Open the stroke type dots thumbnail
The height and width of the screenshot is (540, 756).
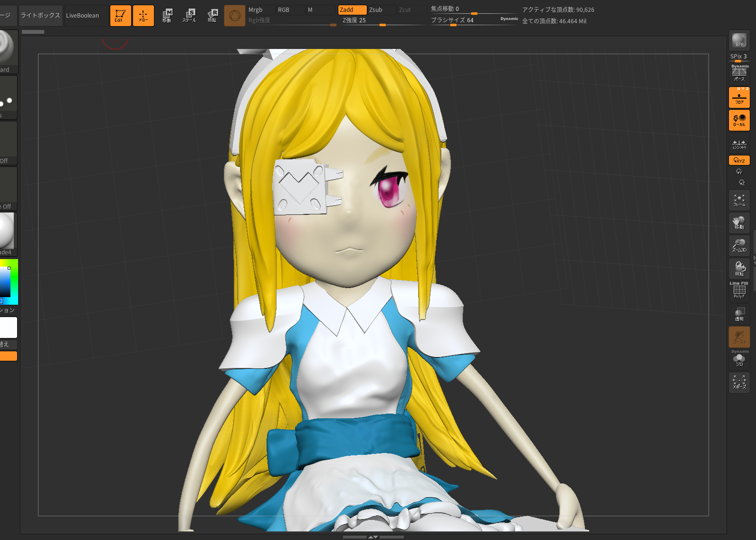coord(9,97)
